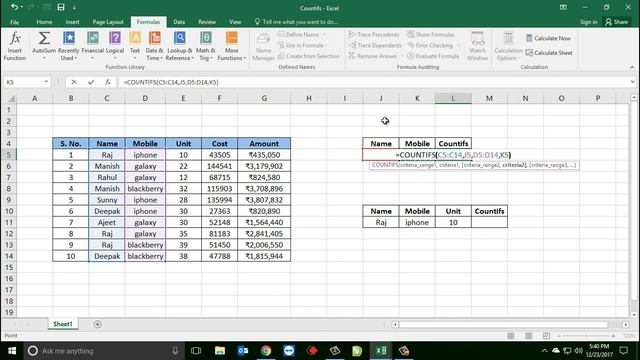
Task: Expand the Name Box dropdown arrow
Action: (46, 82)
